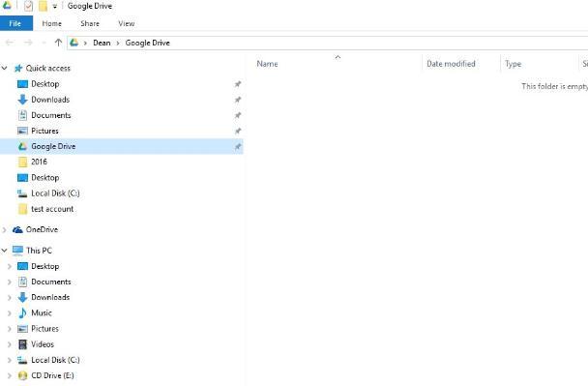Open pinned Documents under Quick access
Viewport: 588px width, 386px height.
(51, 115)
